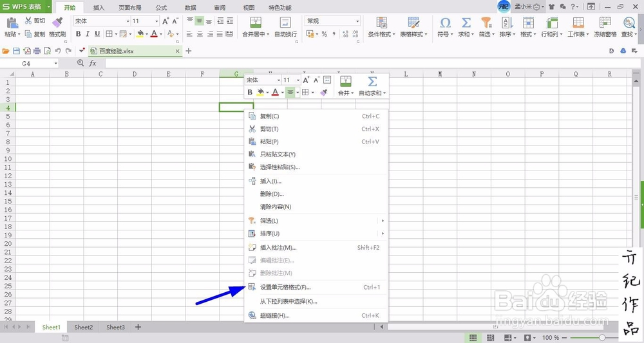Click the Find (查找) magnifier icon
The width and height of the screenshot is (644, 343).
click(x=629, y=22)
